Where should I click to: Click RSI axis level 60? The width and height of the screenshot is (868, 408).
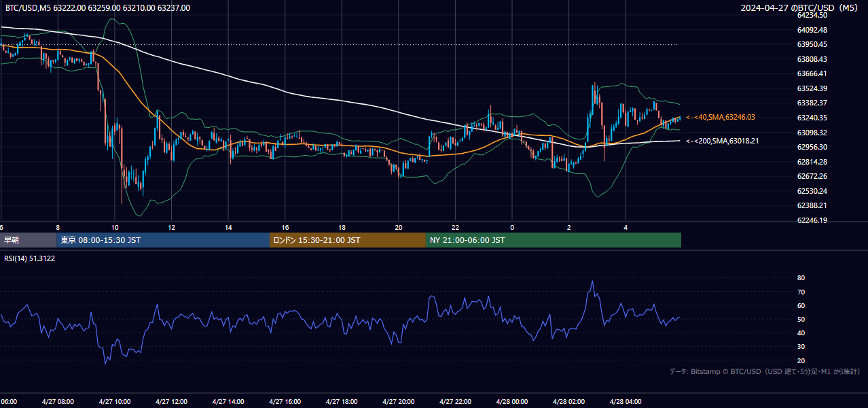(801, 305)
